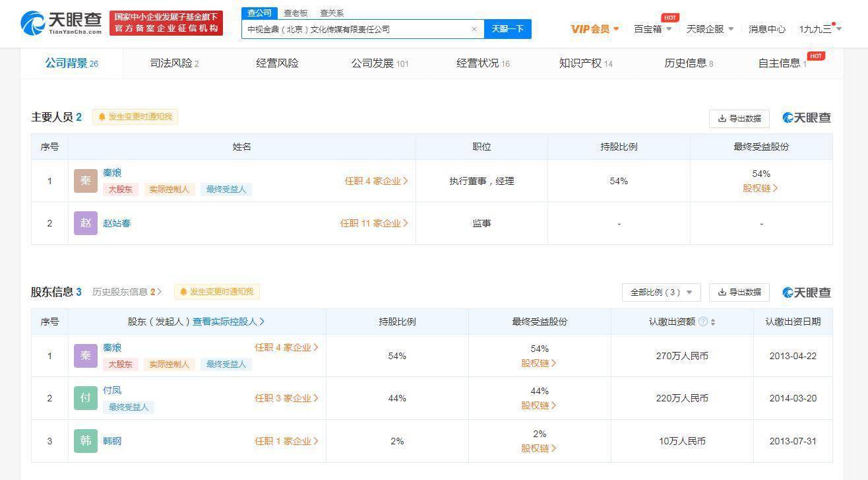Open 历史股东信息 link

[x=126, y=292]
